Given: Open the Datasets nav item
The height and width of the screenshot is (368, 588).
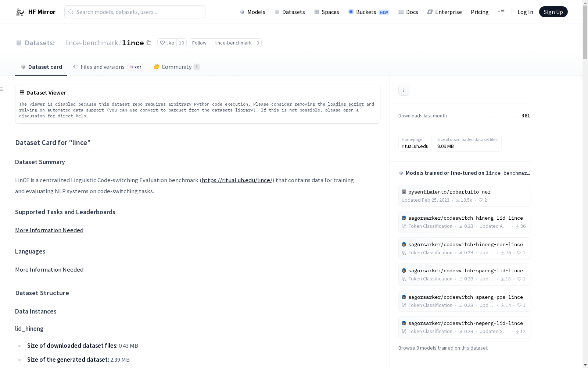Looking at the screenshot, I should click(290, 12).
